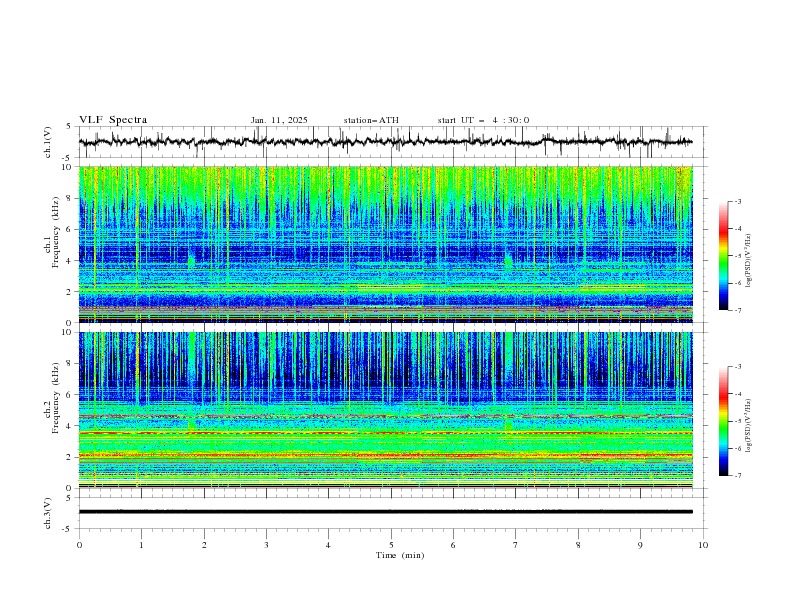792x612 pixels.
Task: Click the date 'Jan. 11, 2025'
Action: 279,120
